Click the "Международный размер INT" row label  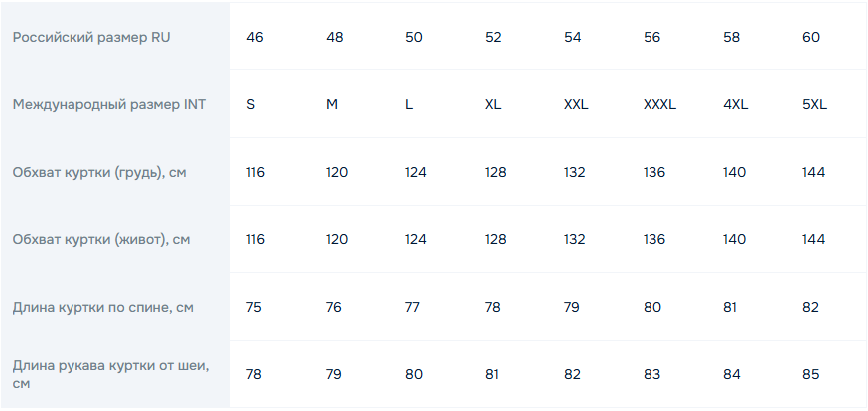(109, 104)
